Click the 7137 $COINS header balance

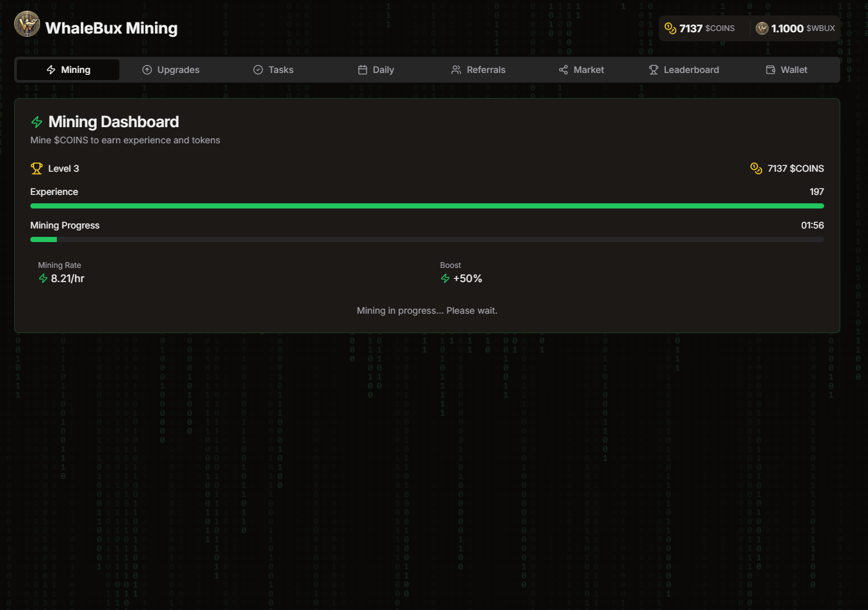(x=700, y=28)
